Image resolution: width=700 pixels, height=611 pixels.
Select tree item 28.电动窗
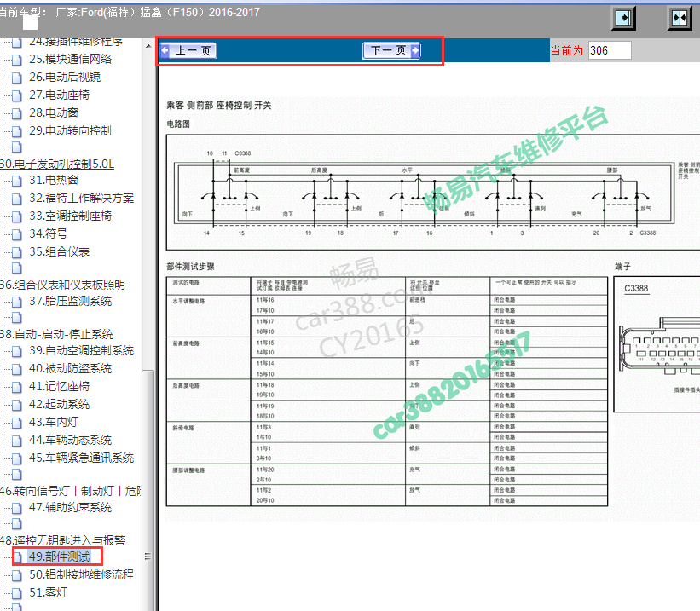(x=54, y=112)
